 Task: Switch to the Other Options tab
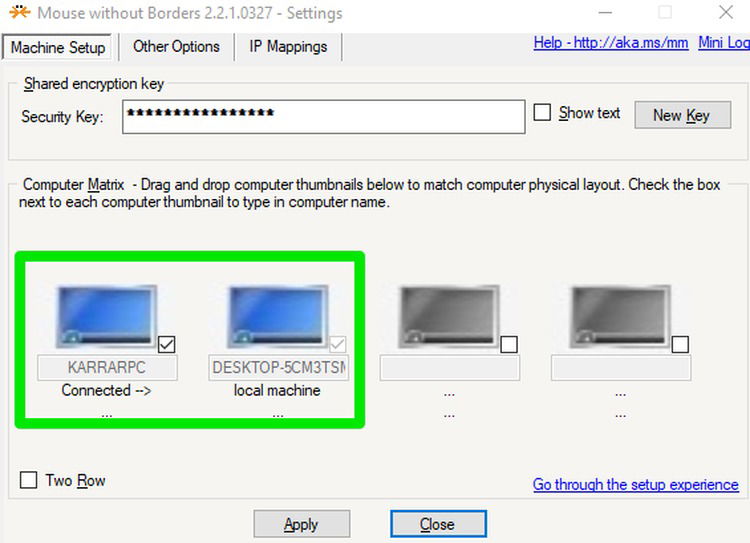point(176,46)
